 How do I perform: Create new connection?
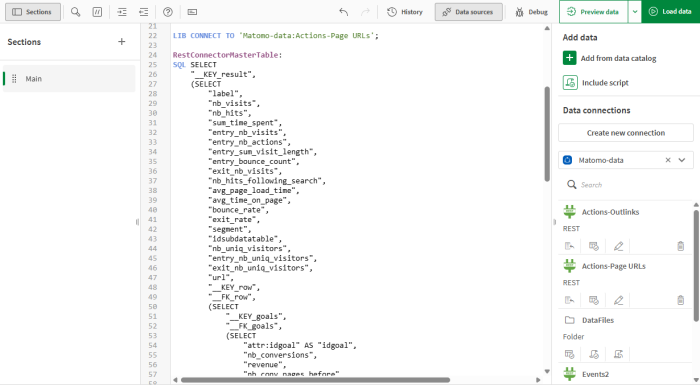point(625,133)
